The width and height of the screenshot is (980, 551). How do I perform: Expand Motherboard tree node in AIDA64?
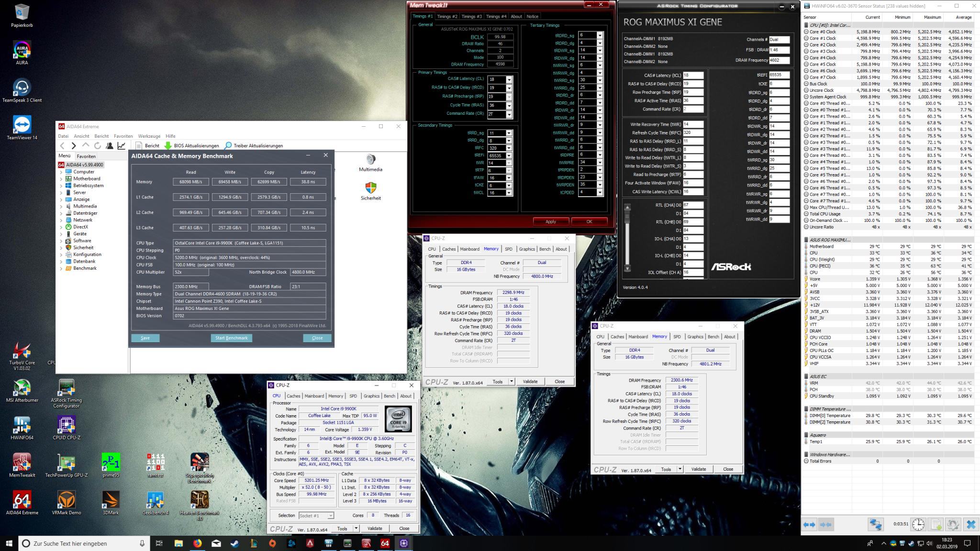point(61,179)
